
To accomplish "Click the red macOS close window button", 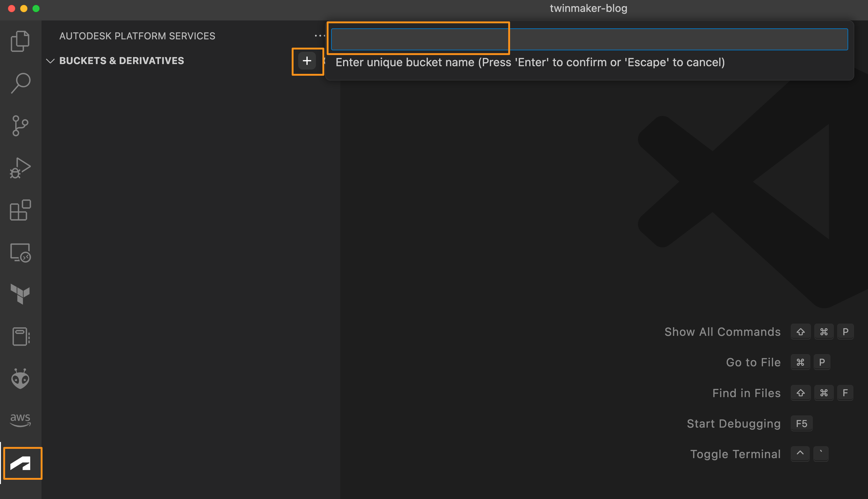I will (12, 8).
